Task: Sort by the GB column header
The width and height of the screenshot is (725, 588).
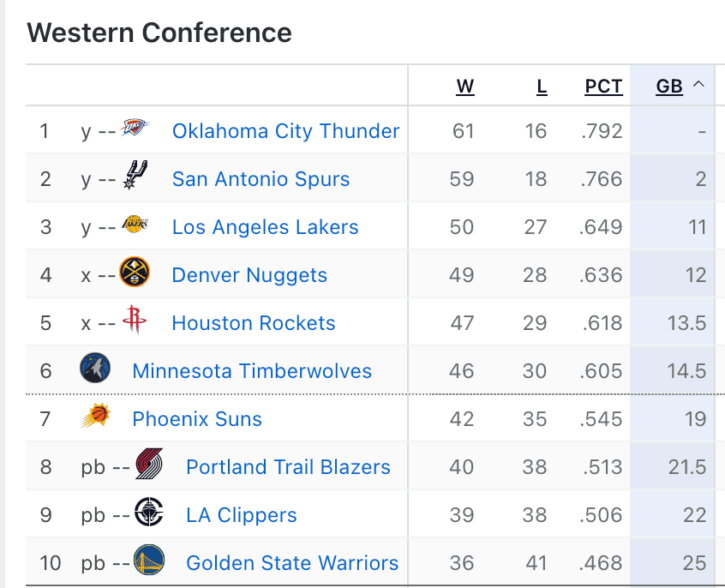Action: pyautogui.click(x=668, y=87)
